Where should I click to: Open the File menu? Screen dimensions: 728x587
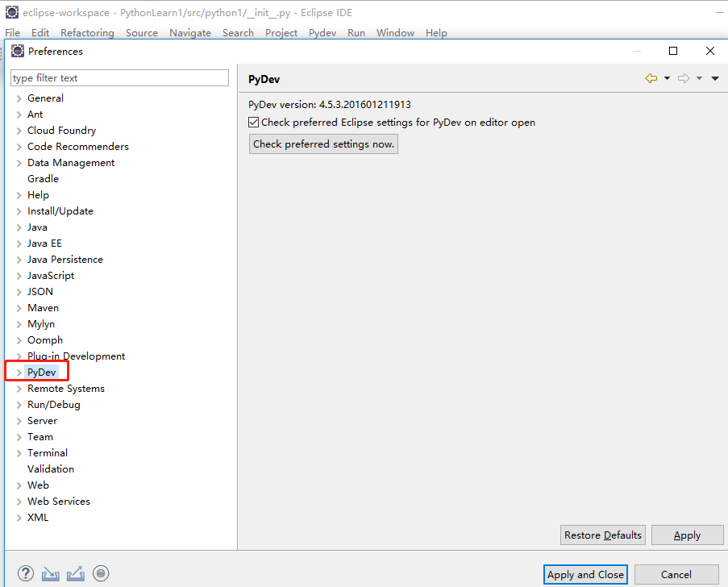[13, 32]
